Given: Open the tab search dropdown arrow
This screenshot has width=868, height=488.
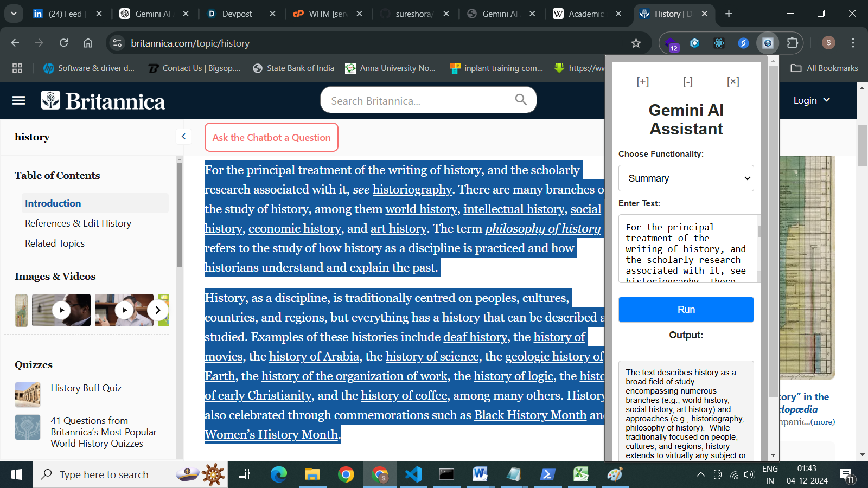Looking at the screenshot, I should point(14,14).
